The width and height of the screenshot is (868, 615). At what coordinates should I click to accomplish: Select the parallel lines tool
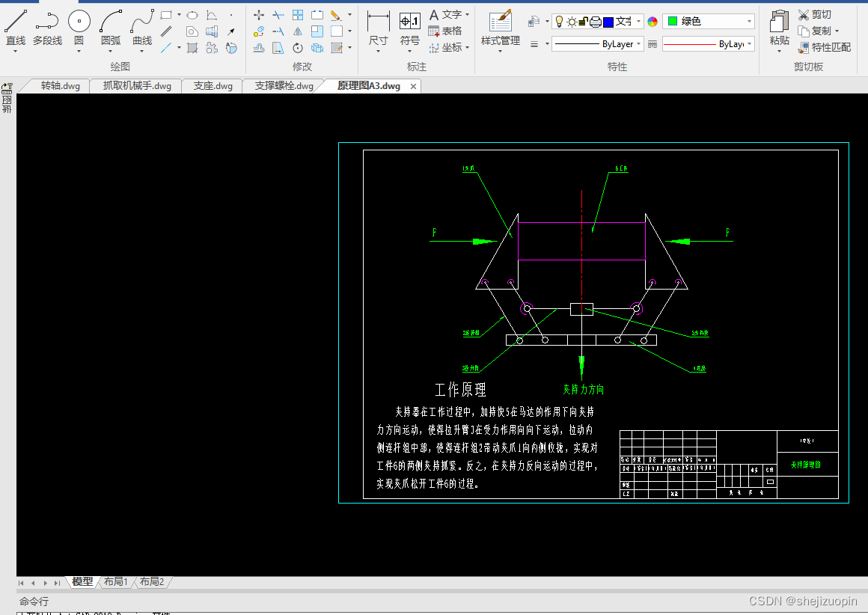pos(166,31)
